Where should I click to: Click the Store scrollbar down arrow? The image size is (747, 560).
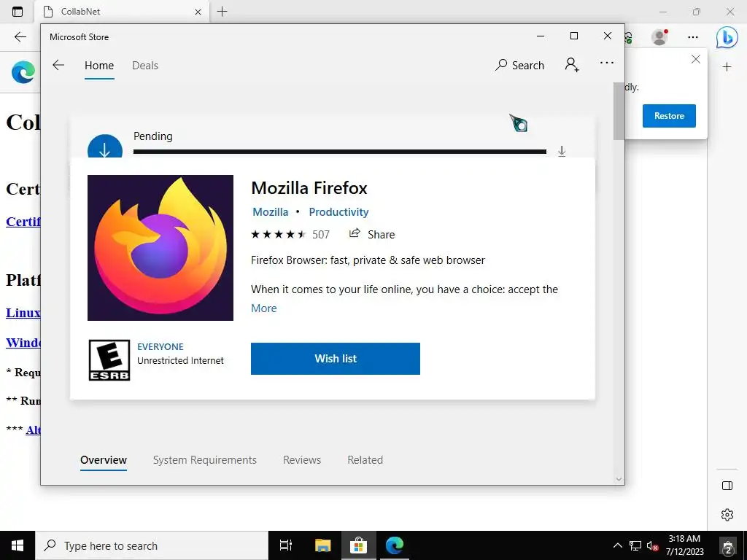(x=619, y=480)
